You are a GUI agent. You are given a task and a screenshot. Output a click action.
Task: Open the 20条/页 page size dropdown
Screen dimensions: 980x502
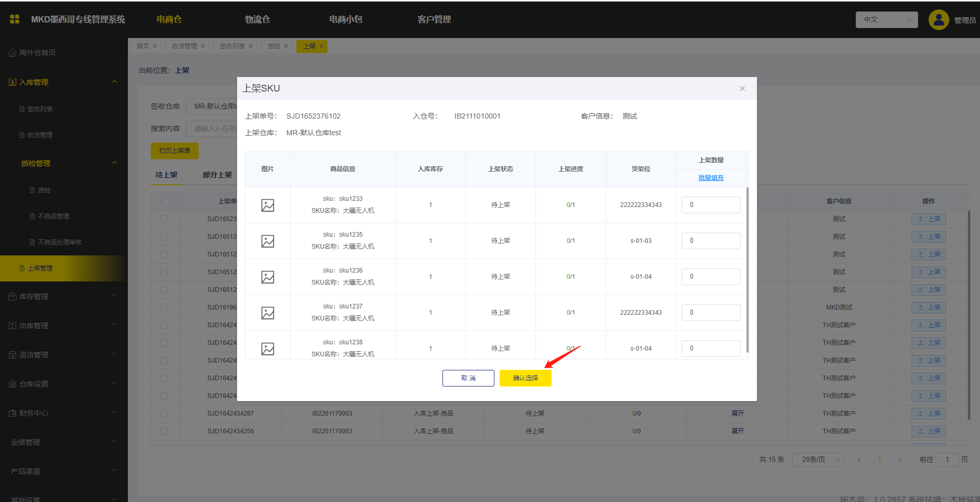(x=818, y=459)
